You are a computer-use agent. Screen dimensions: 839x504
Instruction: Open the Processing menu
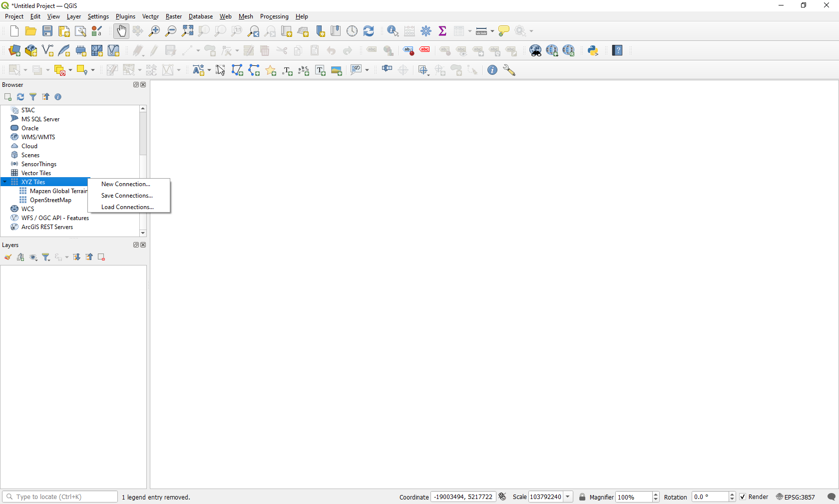click(x=274, y=16)
